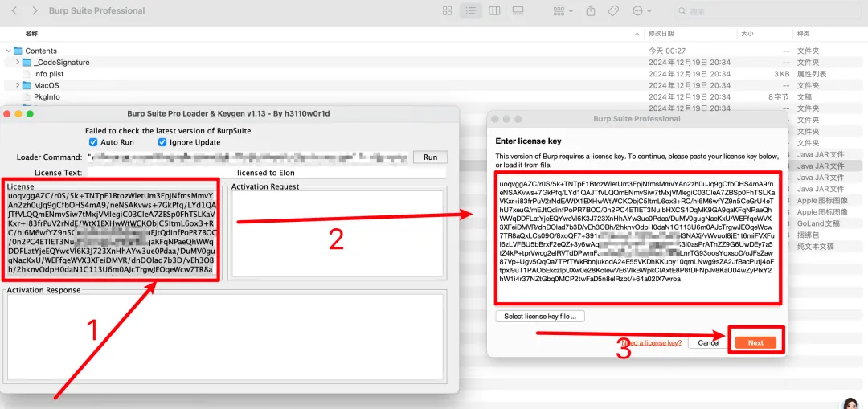Click the Finder search field
Viewport: 868px width, 409px height.
coord(766,10)
